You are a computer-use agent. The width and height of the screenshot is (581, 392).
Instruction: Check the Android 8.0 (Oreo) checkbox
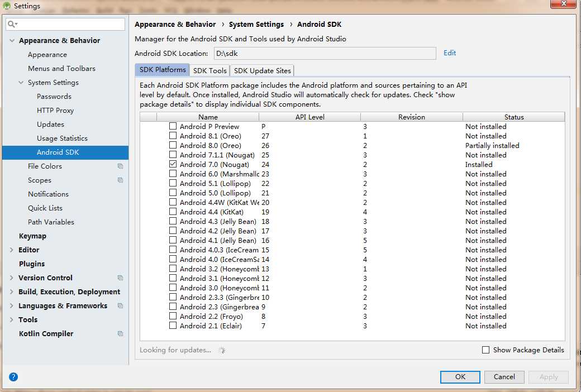click(x=173, y=145)
